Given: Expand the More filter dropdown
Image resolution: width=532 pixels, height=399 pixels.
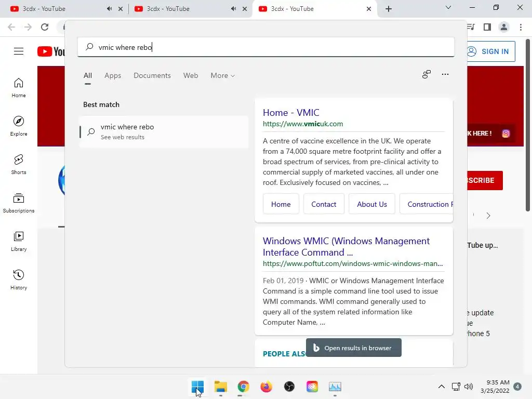Looking at the screenshot, I should click(222, 75).
